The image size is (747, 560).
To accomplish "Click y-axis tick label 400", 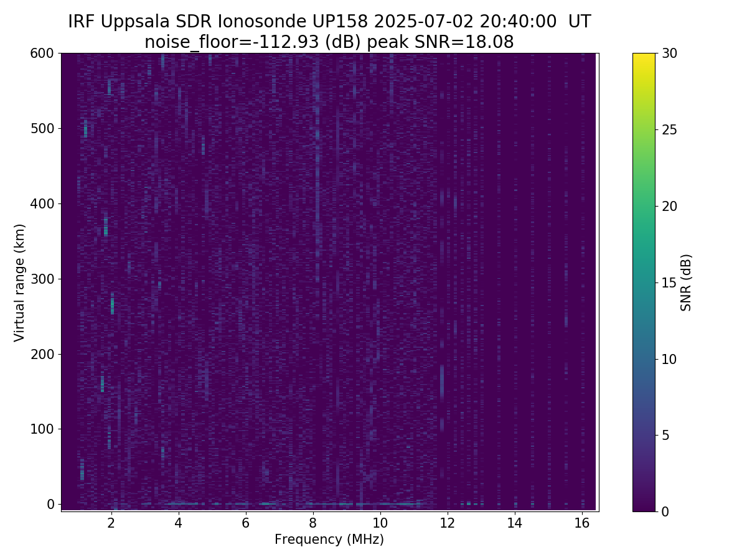I will (42, 203).
